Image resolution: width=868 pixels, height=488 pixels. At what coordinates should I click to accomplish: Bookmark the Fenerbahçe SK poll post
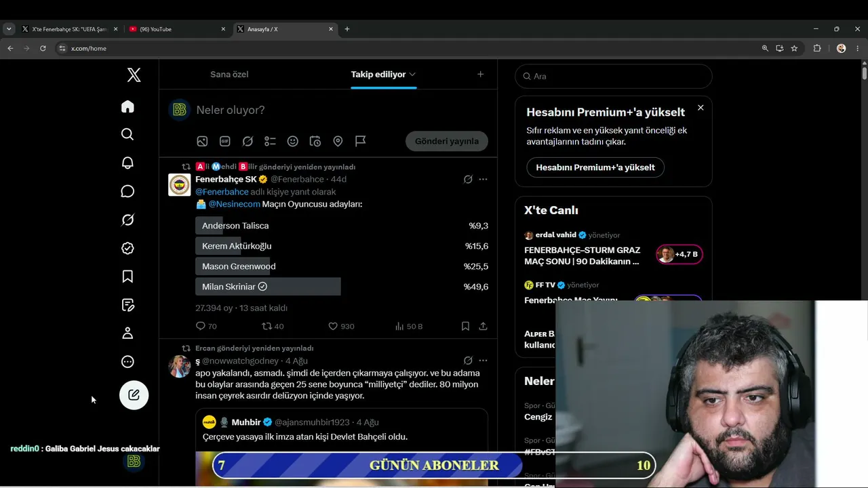(465, 326)
